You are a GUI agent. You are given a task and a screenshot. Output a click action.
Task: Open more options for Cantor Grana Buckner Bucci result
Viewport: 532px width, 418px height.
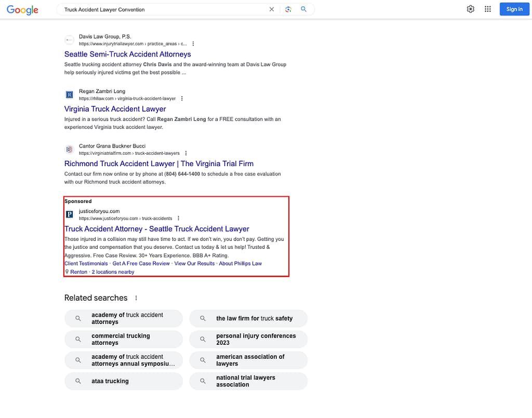coord(185,153)
